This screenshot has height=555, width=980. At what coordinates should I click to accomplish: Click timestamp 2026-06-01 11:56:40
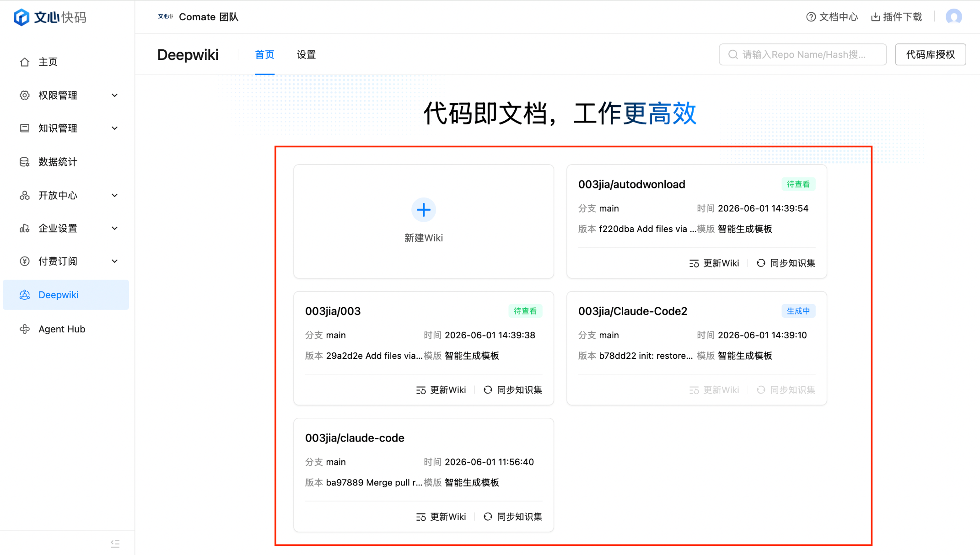[489, 462]
